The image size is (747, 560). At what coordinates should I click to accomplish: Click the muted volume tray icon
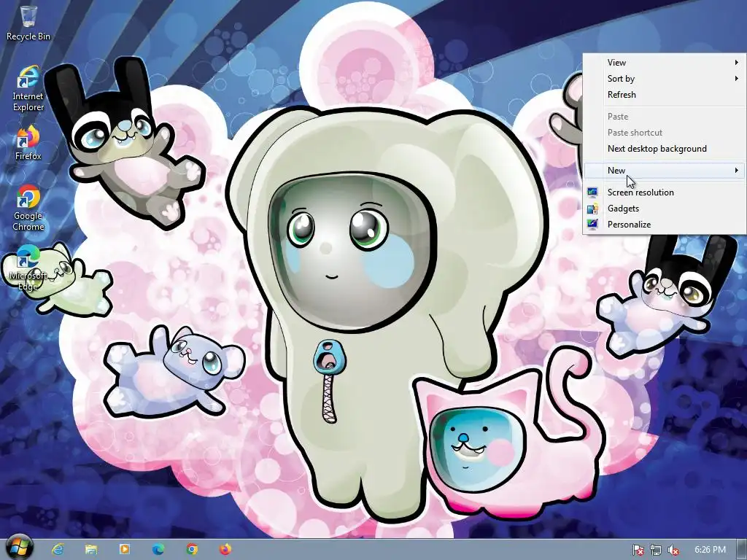point(673,550)
